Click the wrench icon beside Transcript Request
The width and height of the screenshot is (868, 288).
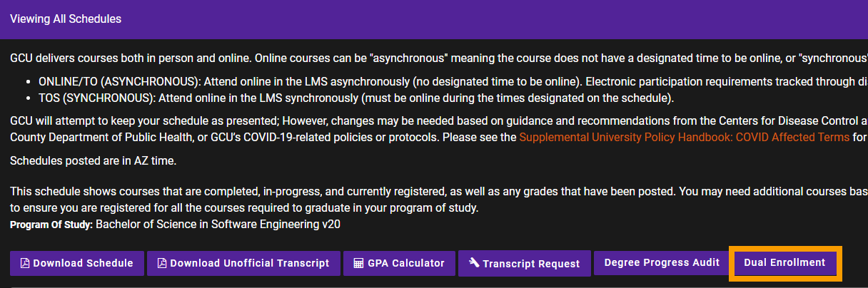click(x=473, y=263)
